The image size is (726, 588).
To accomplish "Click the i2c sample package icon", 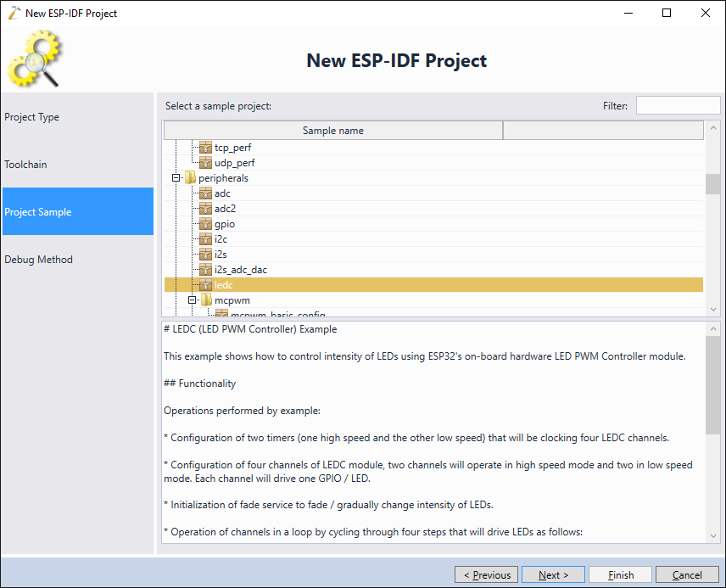I will 205,239.
